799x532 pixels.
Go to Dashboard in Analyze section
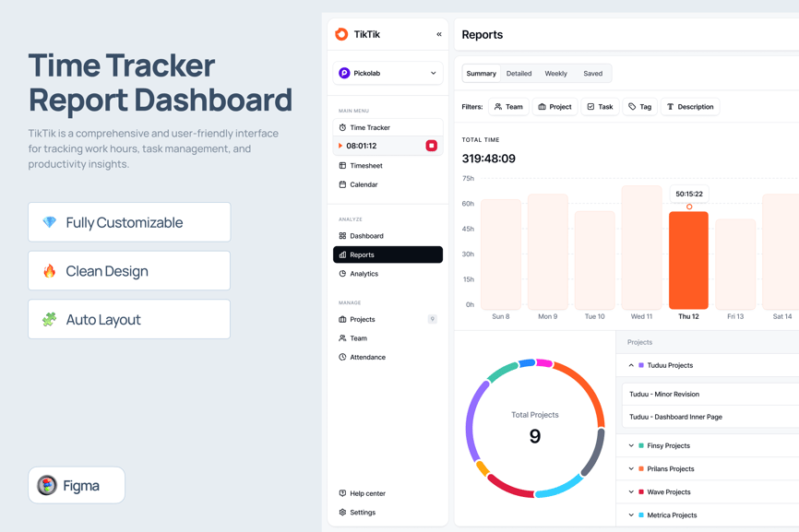pyautogui.click(x=366, y=236)
